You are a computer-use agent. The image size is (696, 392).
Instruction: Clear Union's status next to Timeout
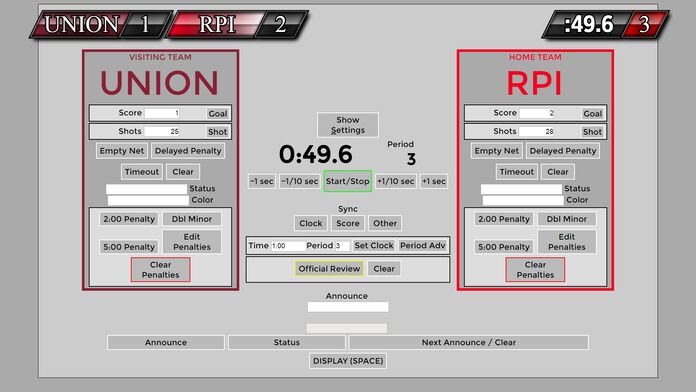coord(183,172)
